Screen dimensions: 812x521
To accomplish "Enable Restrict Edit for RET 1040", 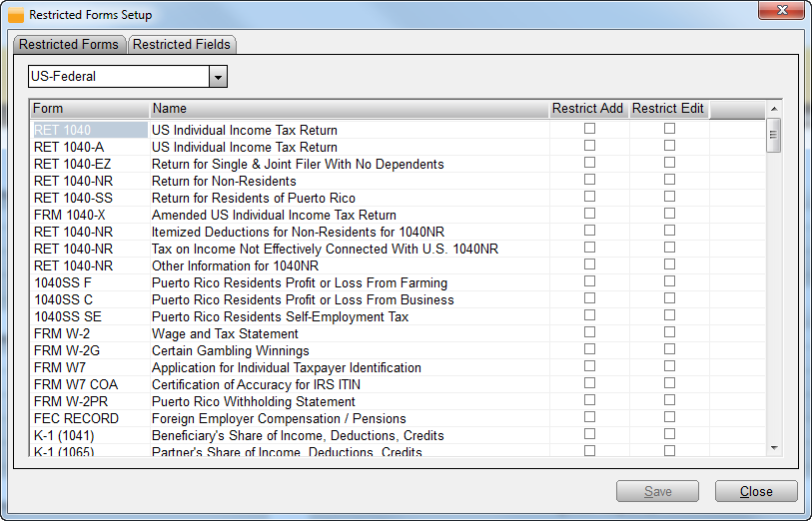I will 669,129.
